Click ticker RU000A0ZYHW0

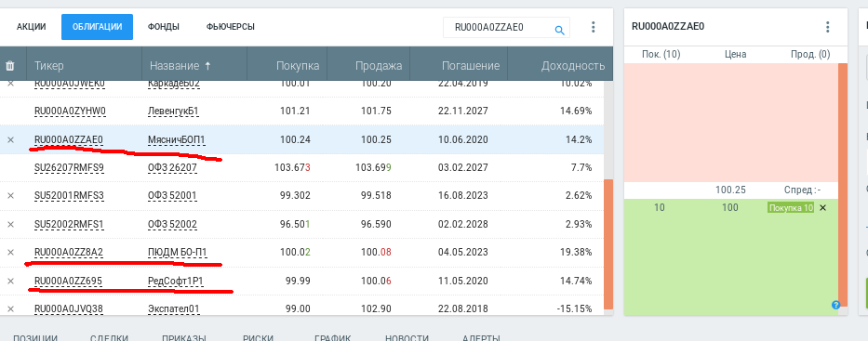pos(70,111)
